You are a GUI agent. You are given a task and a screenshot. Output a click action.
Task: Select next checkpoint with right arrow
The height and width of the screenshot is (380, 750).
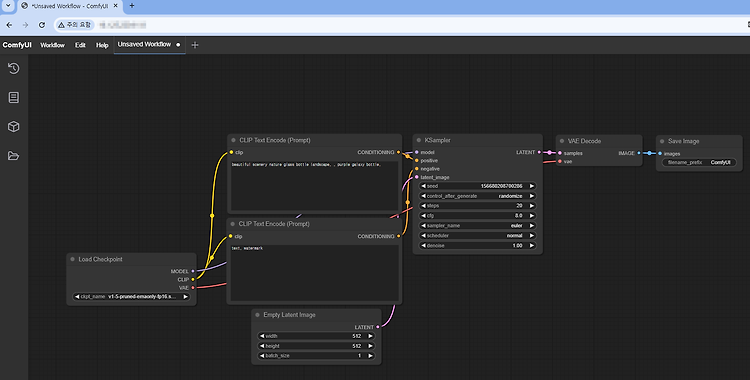[x=186, y=297]
